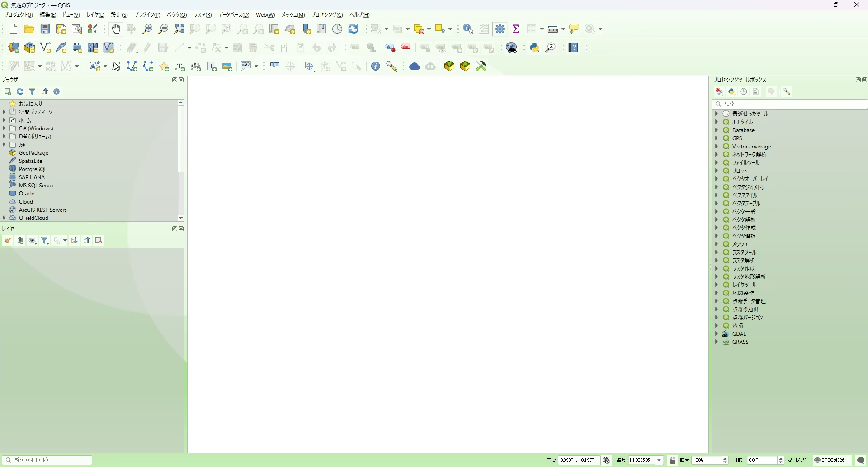Expand the C:¥ (Windows) drive node
This screenshot has height=467, width=868.
[4, 129]
